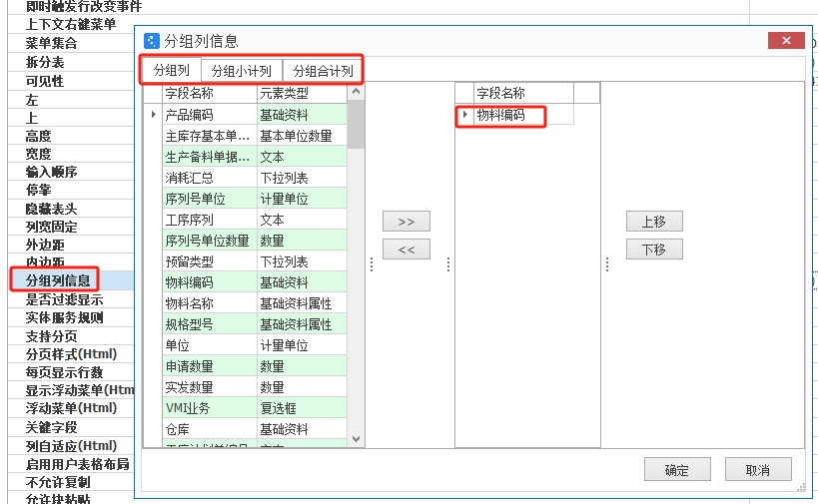818x504 pixels.
Task: Select the 产品编码 row in field list
Action: [189, 115]
